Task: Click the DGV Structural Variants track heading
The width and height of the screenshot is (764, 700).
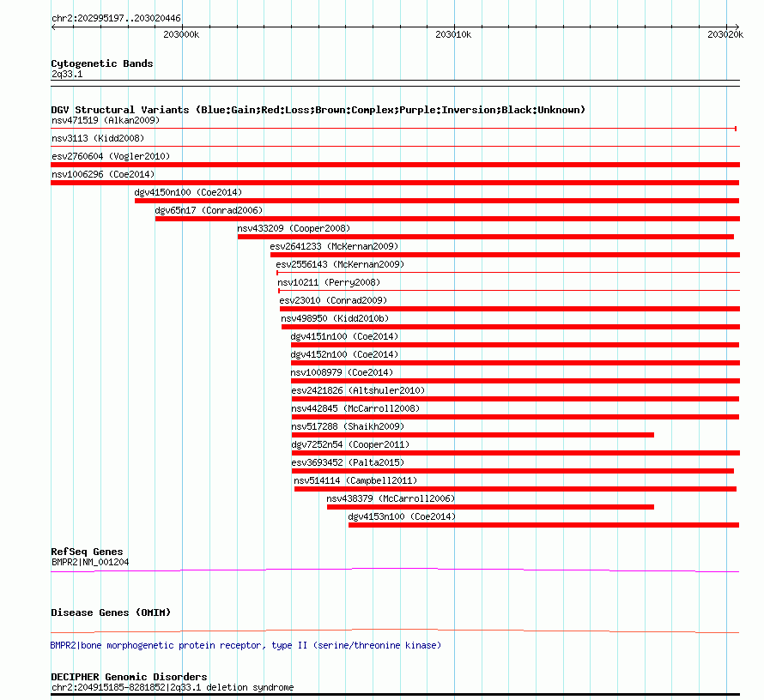Action: pyautogui.click(x=318, y=110)
